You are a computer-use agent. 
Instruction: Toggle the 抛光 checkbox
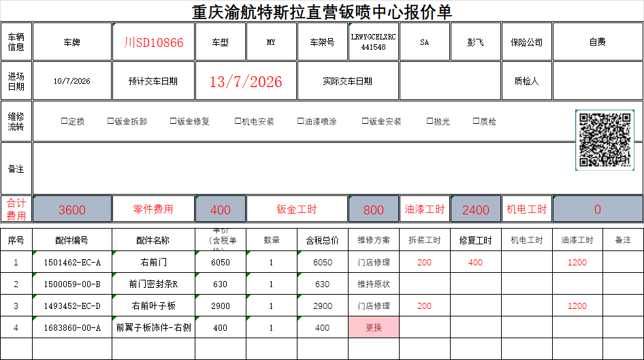click(x=430, y=121)
